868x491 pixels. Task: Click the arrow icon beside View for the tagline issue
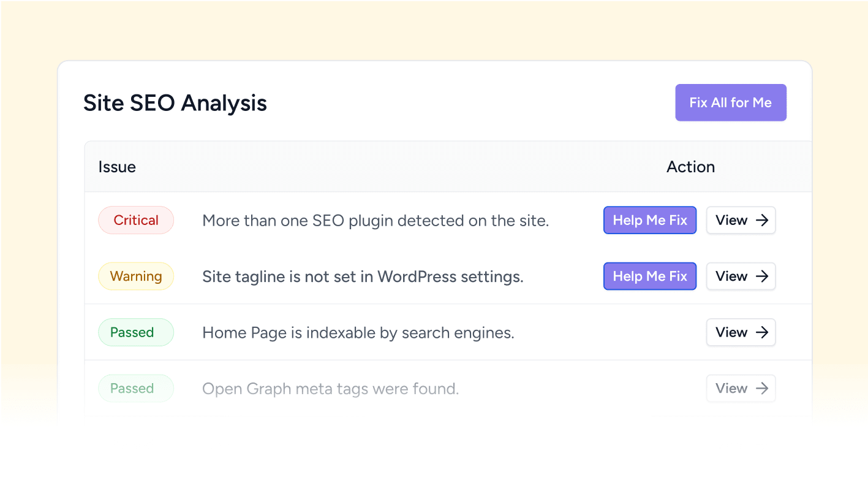(x=763, y=276)
